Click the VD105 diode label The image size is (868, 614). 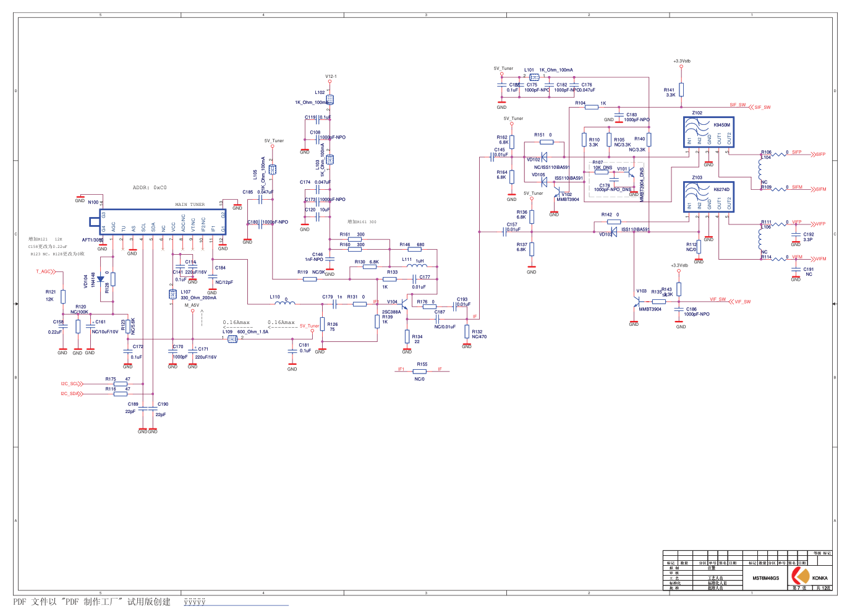point(538,174)
